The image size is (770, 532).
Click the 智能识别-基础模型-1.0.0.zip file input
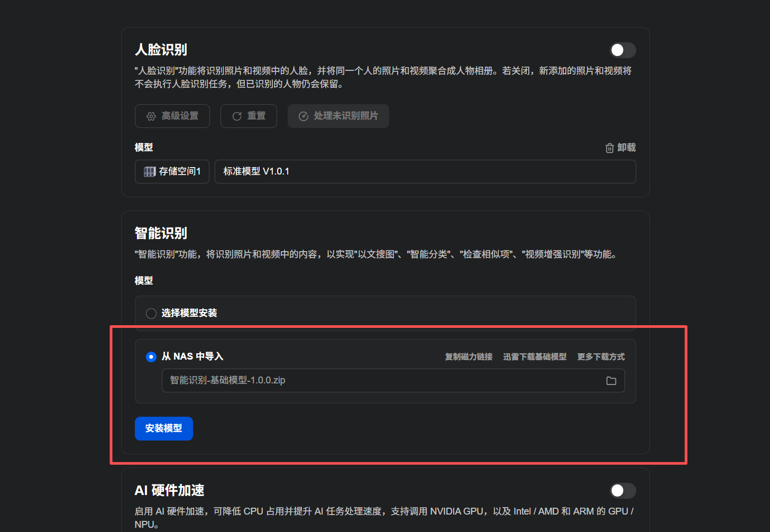[x=393, y=381]
